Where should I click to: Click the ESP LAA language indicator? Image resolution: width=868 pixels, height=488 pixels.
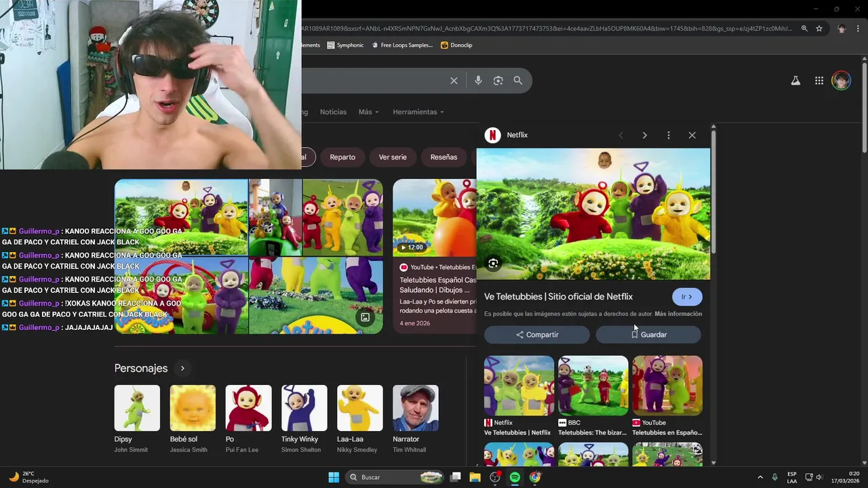point(792,477)
